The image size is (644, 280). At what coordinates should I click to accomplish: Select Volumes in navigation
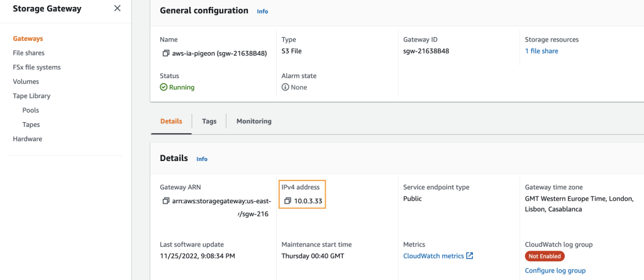pyautogui.click(x=26, y=82)
